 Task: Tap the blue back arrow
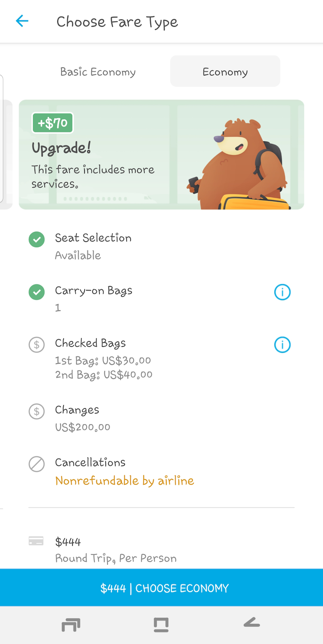click(x=22, y=21)
